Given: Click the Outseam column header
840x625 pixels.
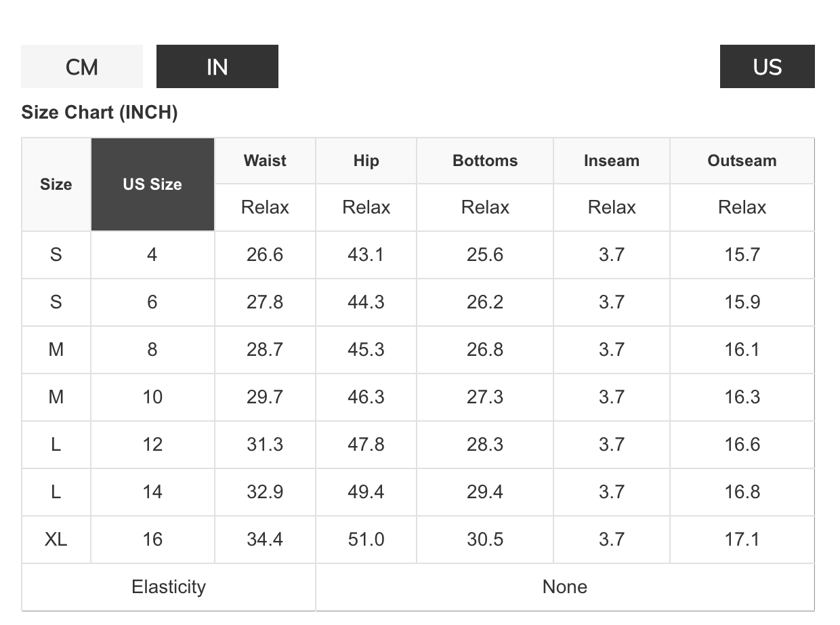Looking at the screenshot, I should click(x=742, y=161).
